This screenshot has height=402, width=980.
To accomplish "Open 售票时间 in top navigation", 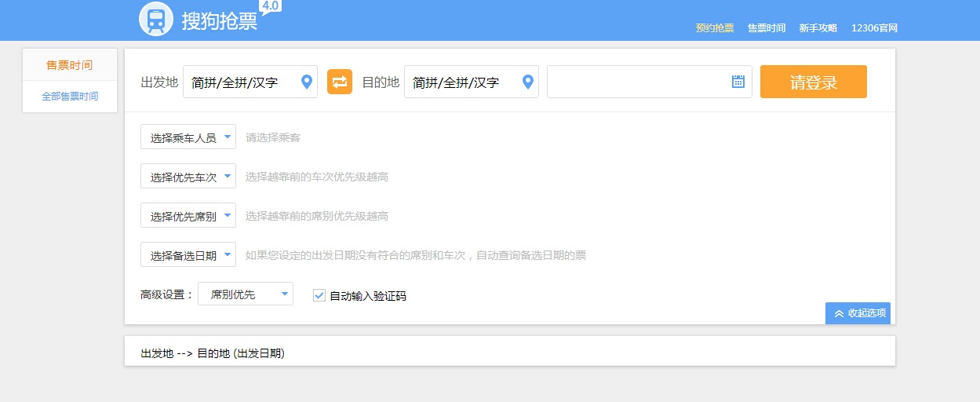I will pos(766,28).
